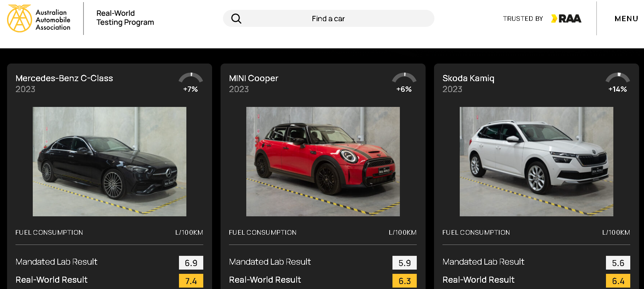The image size is (644, 289).
Task: Click the black Mercedes-Benz C-Class photo
Action: [110, 162]
